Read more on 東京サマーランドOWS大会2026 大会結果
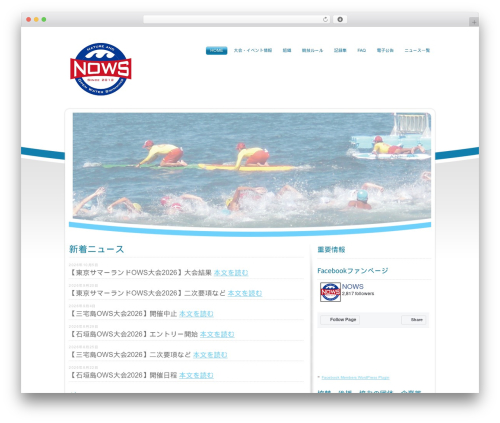Image resolution: width=500 pixels, height=423 pixels. tap(231, 273)
